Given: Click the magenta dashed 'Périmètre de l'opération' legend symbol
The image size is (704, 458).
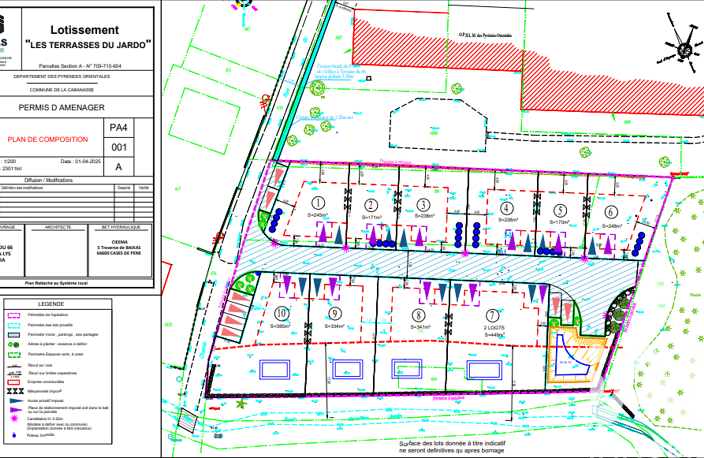Looking at the screenshot, I should pos(14,316).
